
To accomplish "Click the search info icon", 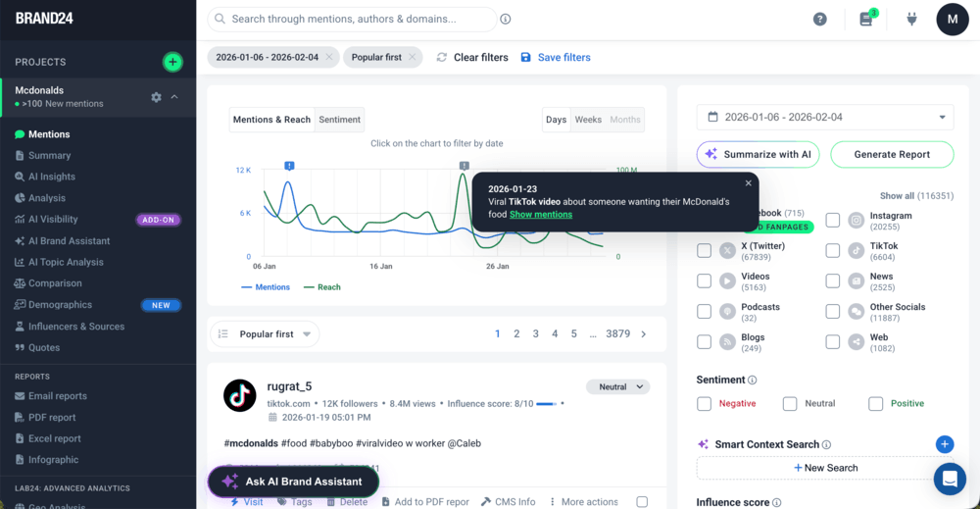I will click(x=506, y=19).
